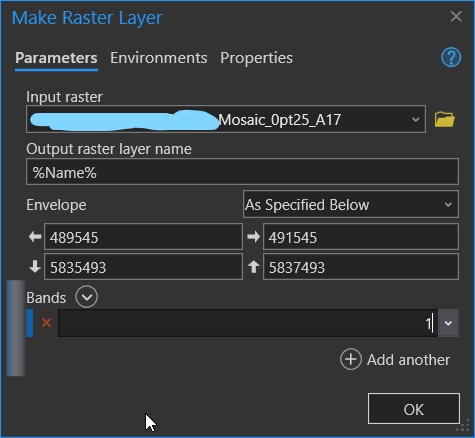Click the Input raster label
475x438 pixels.
click(64, 97)
